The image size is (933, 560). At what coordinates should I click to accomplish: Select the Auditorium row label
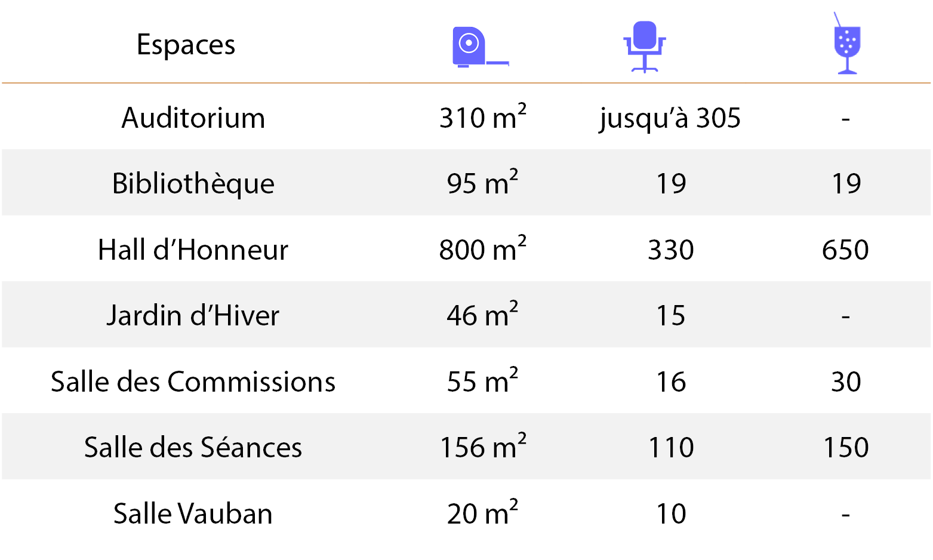pyautogui.click(x=193, y=118)
